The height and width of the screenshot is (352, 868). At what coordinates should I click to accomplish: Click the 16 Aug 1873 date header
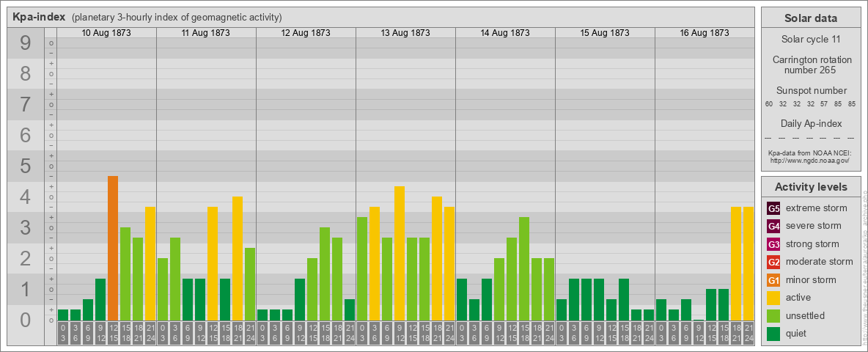pos(704,33)
